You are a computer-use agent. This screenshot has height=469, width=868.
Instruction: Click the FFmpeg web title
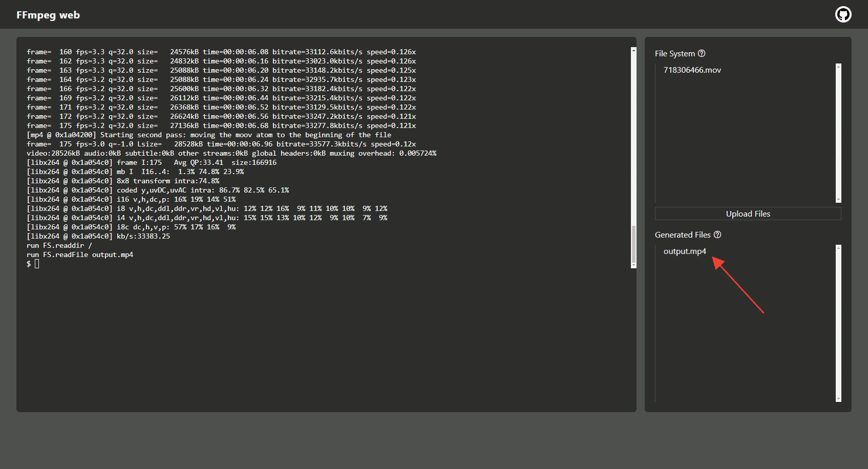(48, 15)
